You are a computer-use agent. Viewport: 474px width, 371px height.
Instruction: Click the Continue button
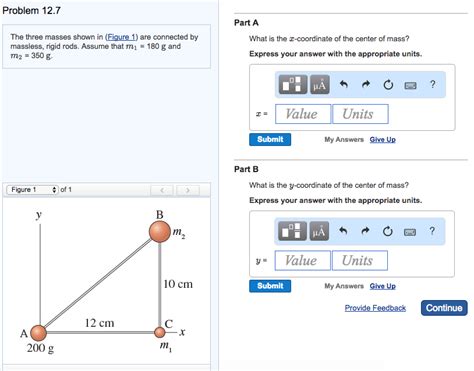point(444,308)
